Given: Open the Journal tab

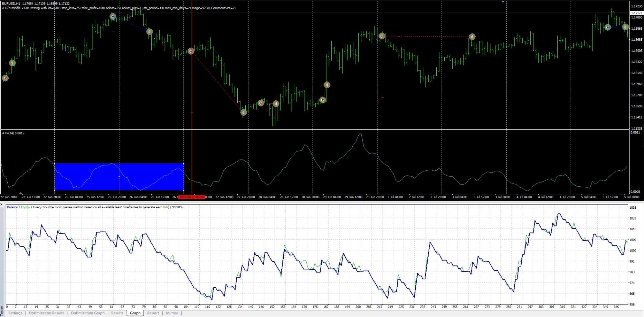Looking at the screenshot, I should (172, 313).
